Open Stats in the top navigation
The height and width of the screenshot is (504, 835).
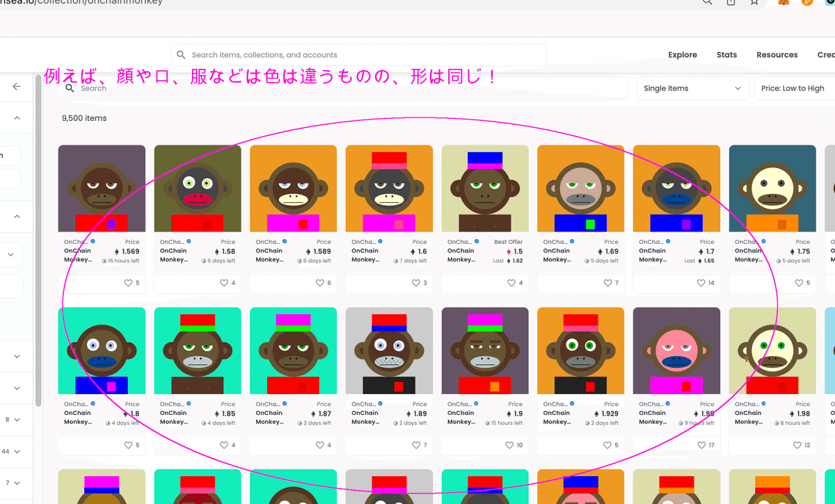tap(726, 55)
